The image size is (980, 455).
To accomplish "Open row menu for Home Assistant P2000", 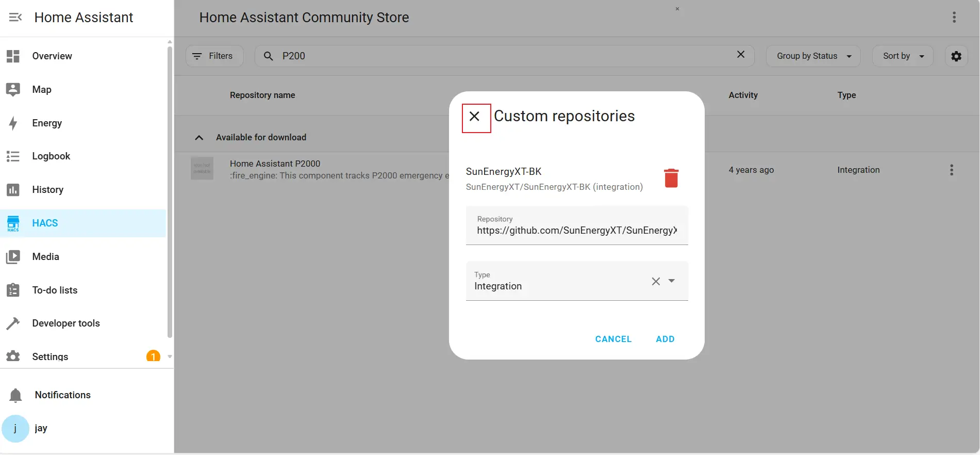I will point(951,170).
